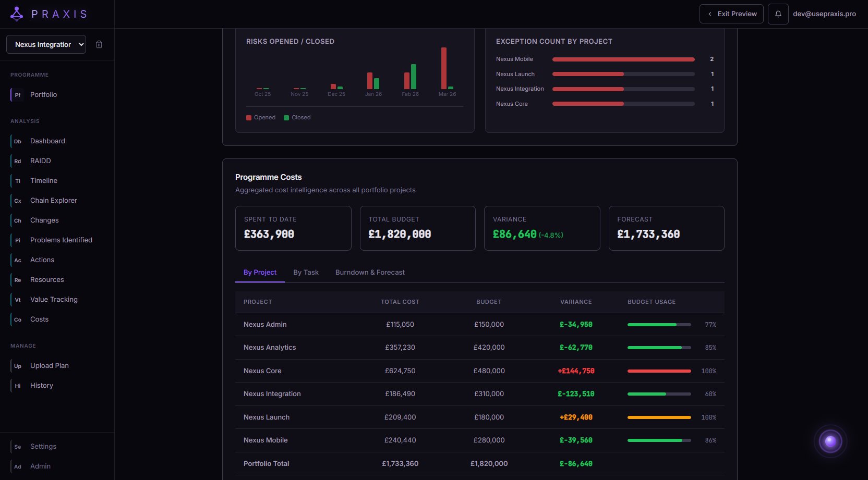Expand the PROGRAMME section in the sidebar

(x=30, y=75)
